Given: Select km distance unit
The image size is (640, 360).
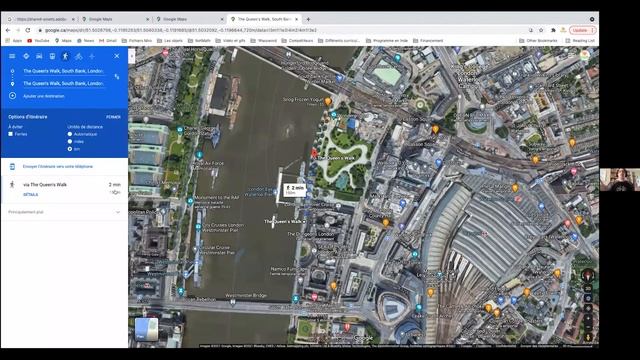Looking at the screenshot, I should click(x=70, y=149).
